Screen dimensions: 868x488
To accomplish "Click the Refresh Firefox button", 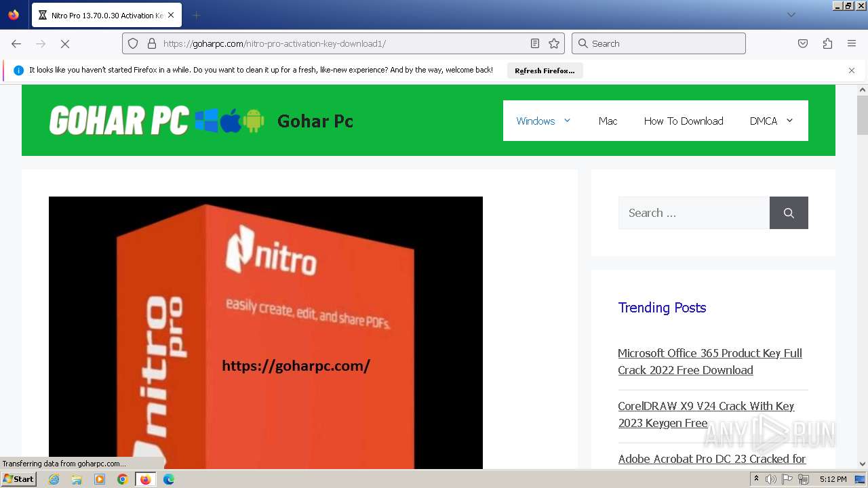I will tap(545, 70).
